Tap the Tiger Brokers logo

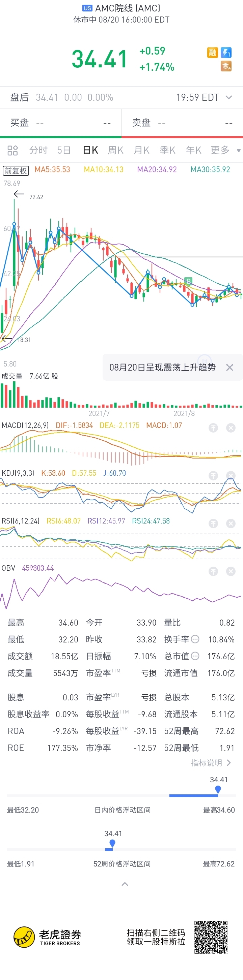[47, 937]
